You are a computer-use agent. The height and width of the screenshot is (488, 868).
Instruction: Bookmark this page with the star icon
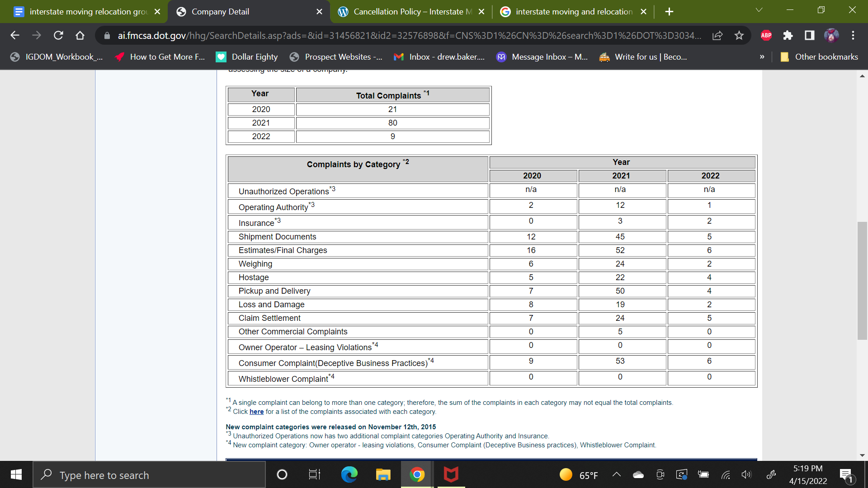point(739,35)
